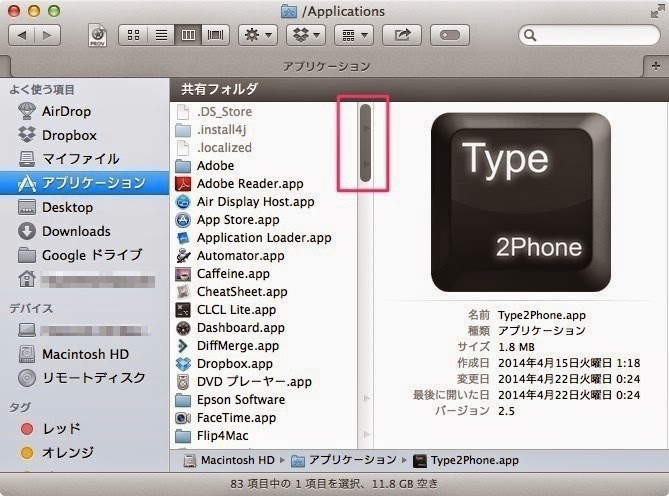
Task: Switch to list view
Action: (x=161, y=35)
